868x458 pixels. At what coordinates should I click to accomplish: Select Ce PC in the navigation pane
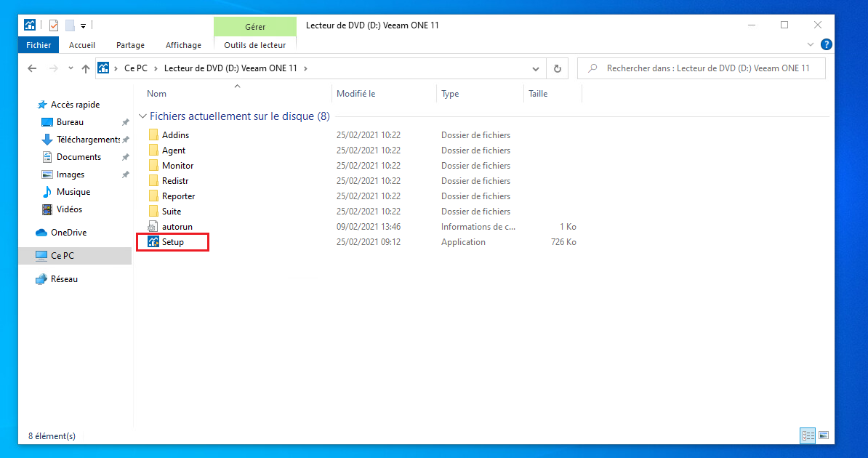[62, 256]
